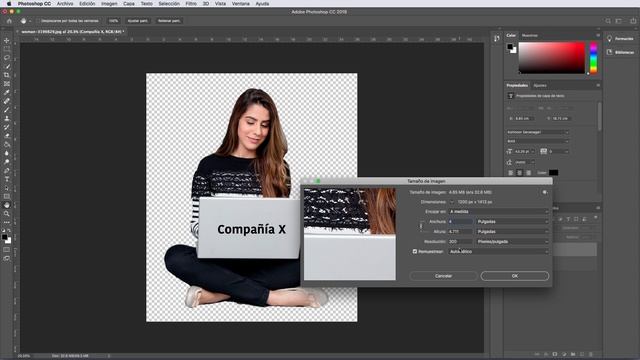
Task: Open the Encajar en dropdown
Action: [x=498, y=211]
